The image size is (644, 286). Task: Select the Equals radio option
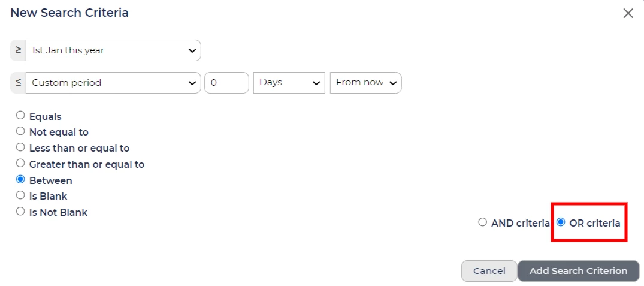[x=21, y=116]
